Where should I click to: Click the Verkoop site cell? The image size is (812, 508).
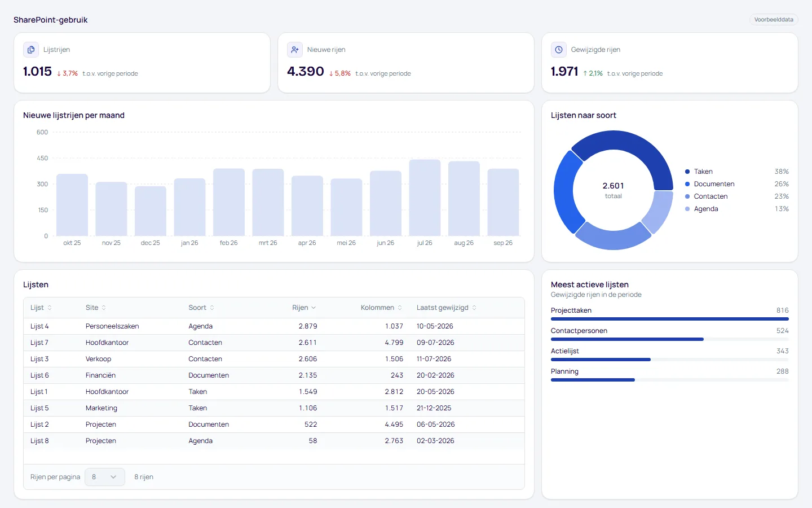(98, 359)
